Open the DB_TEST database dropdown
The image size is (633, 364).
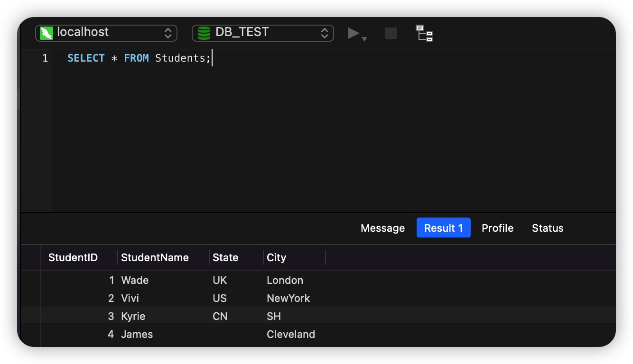click(263, 33)
